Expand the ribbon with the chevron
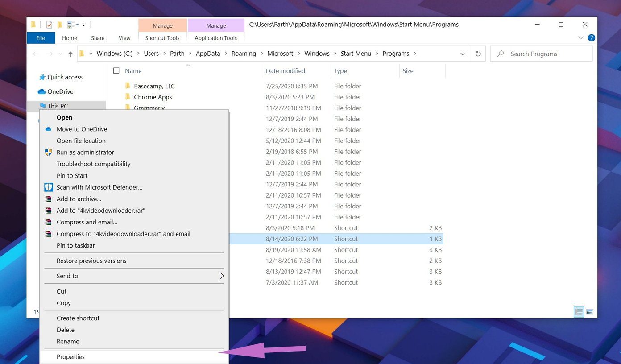621x364 pixels. (x=580, y=38)
